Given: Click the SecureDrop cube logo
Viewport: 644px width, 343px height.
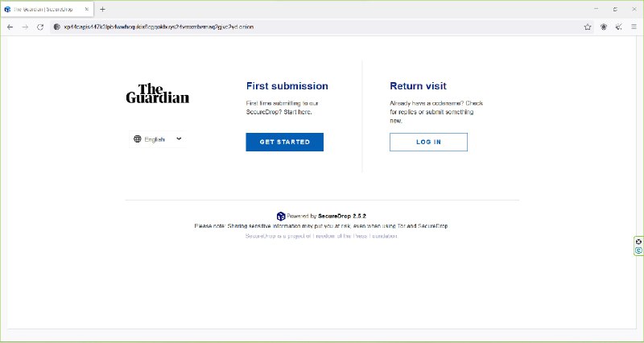Looking at the screenshot, I should (281, 216).
